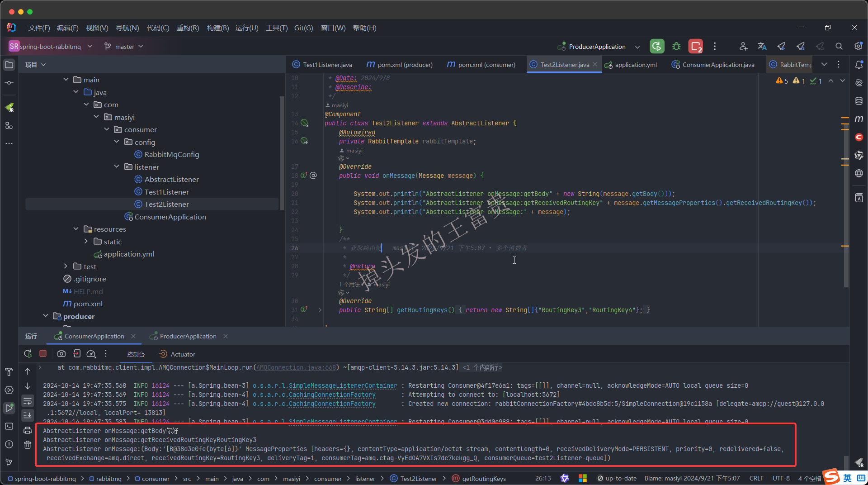Close the Test2Listener.java tab

point(595,64)
